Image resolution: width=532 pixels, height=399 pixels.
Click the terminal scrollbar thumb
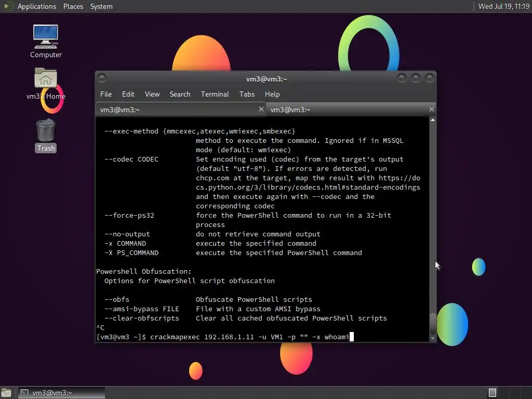point(433,323)
